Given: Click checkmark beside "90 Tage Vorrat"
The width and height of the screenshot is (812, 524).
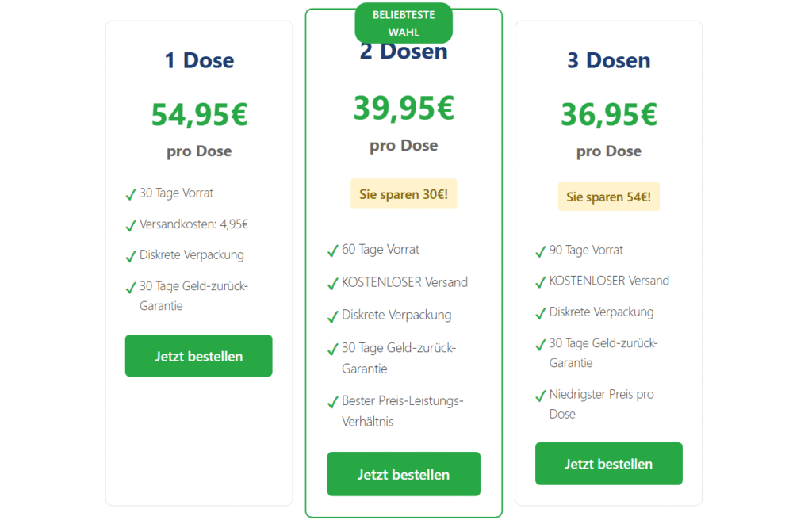Looking at the screenshot, I should click(541, 251).
